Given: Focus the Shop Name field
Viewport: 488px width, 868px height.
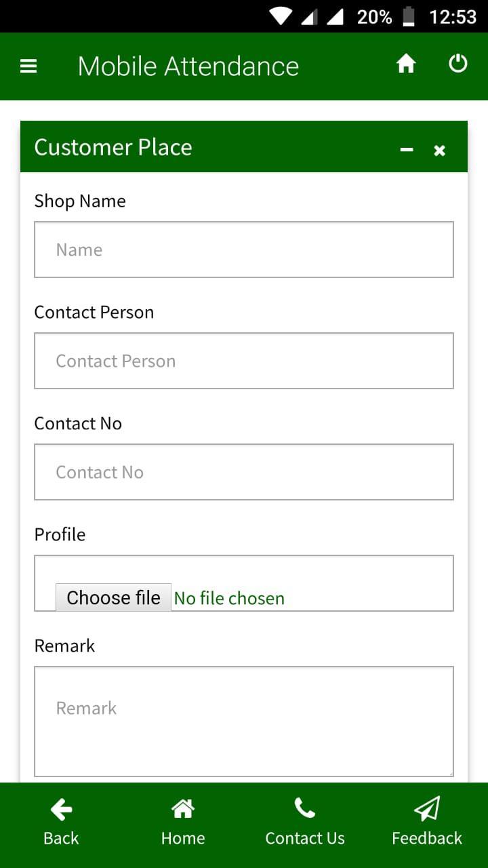Looking at the screenshot, I should [x=244, y=250].
